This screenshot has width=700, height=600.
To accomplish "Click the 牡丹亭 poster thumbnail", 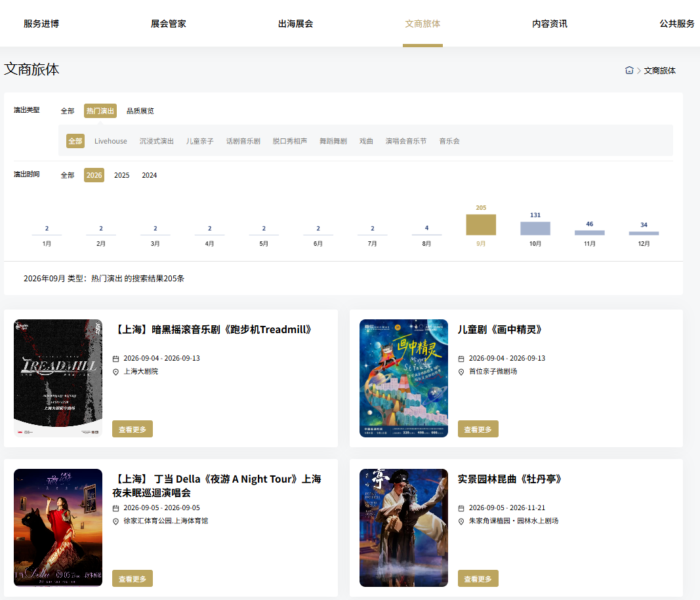I will click(x=403, y=528).
